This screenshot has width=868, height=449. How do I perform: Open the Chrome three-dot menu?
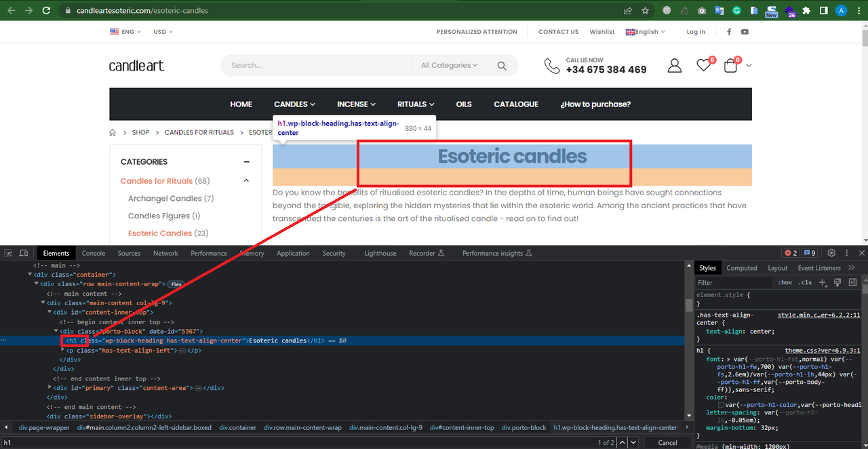(x=858, y=11)
